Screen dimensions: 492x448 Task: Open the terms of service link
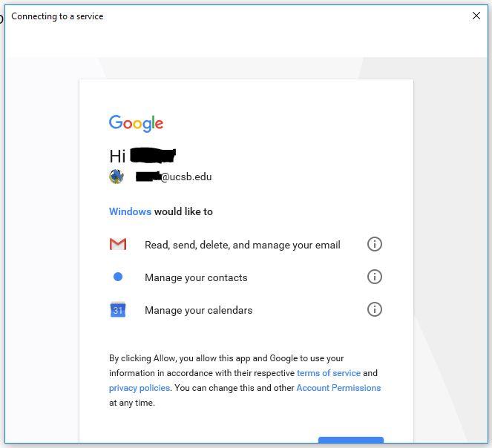329,373
